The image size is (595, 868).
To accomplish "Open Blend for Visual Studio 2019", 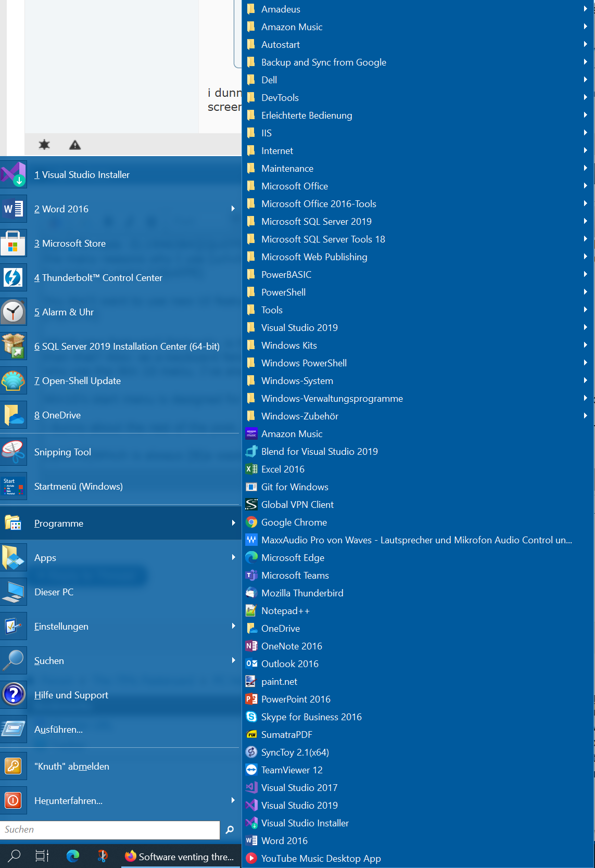I will point(417,452).
